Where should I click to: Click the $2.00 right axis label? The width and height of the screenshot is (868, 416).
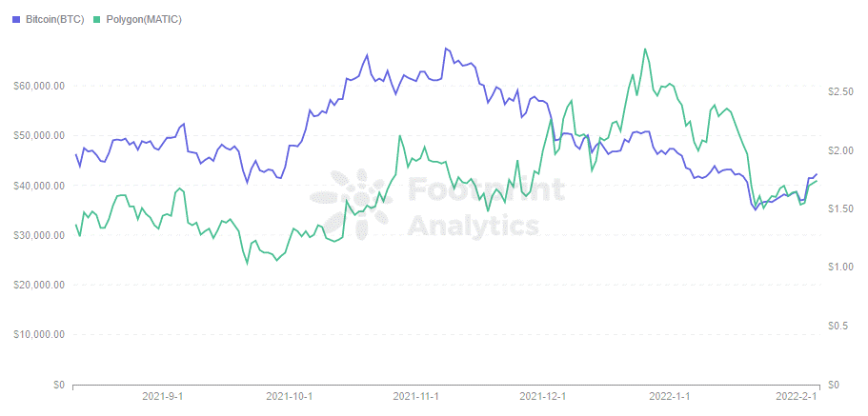[840, 150]
